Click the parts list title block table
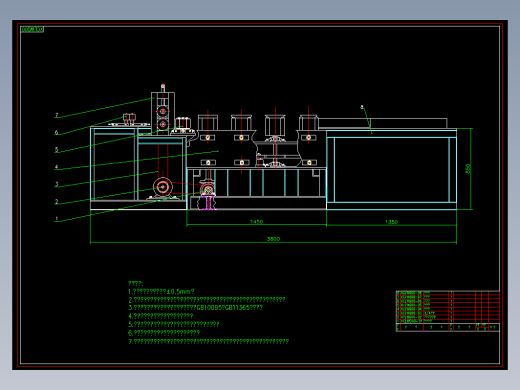520x390 pixels. [448, 311]
